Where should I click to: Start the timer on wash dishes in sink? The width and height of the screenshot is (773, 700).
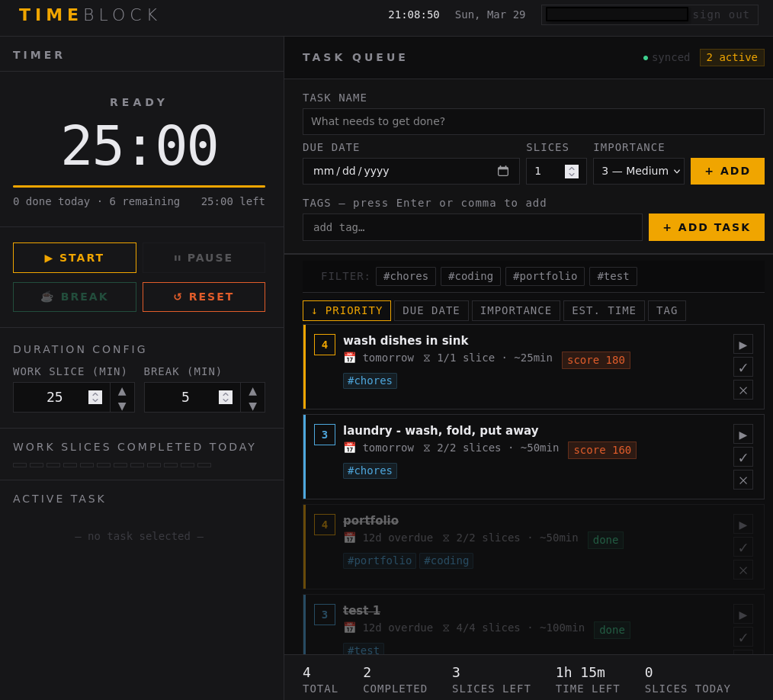[x=743, y=344]
